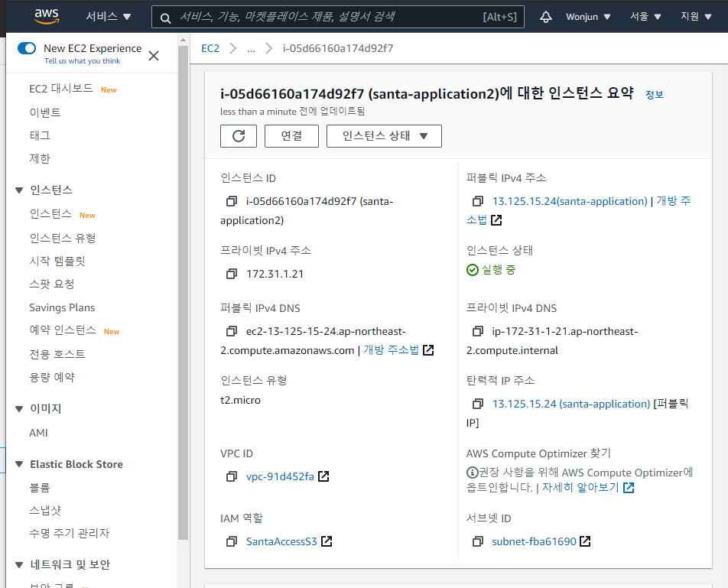Image resolution: width=728 pixels, height=588 pixels.
Task: Open 전용 호스트 in sidebar
Action: (x=57, y=354)
